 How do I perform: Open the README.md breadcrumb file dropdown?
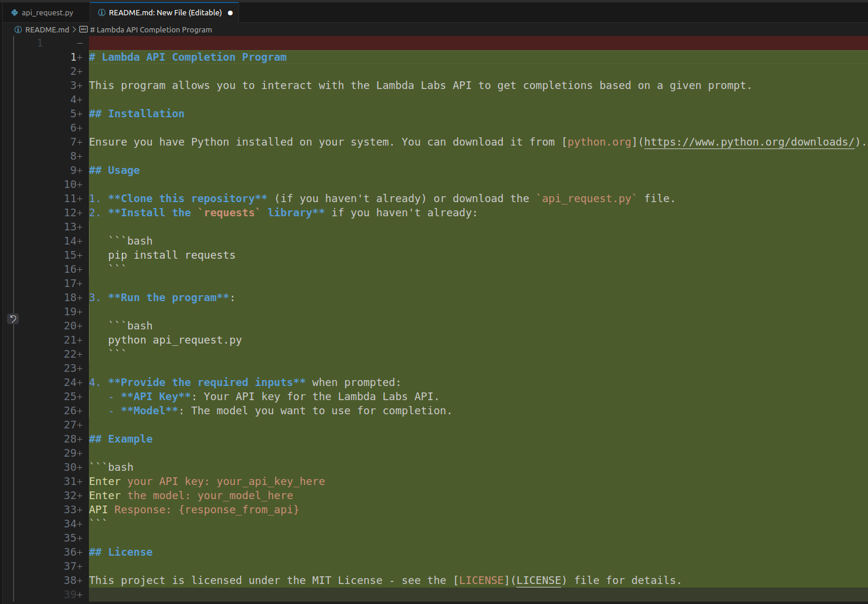pos(47,29)
